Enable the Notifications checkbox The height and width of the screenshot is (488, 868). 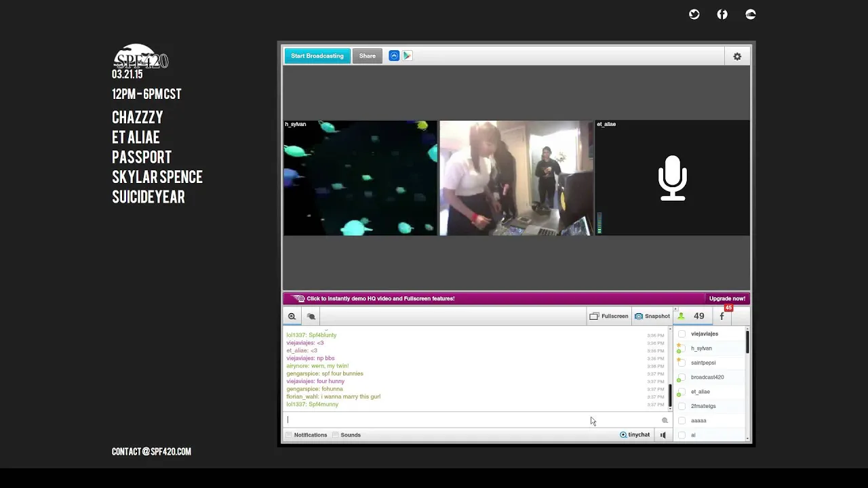289,434
